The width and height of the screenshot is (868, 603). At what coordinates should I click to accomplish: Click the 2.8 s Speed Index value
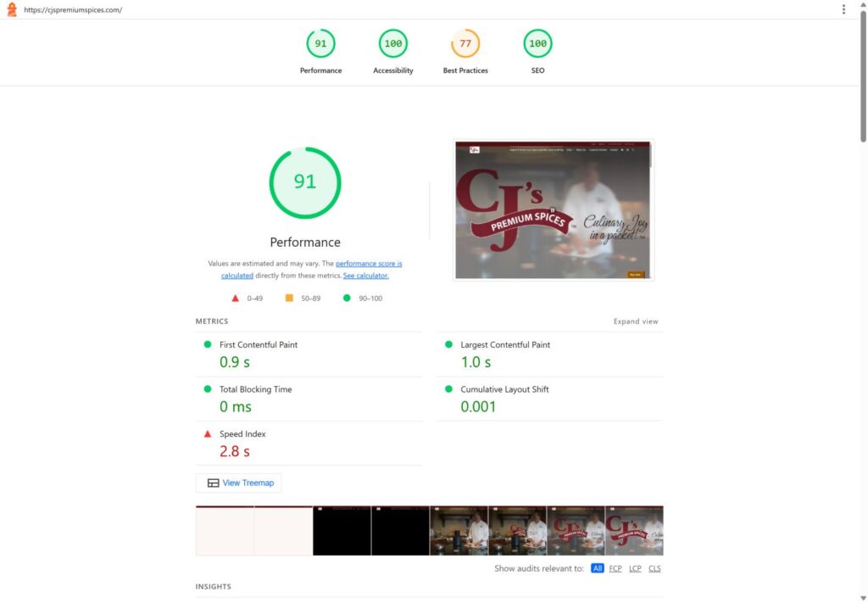tap(235, 451)
